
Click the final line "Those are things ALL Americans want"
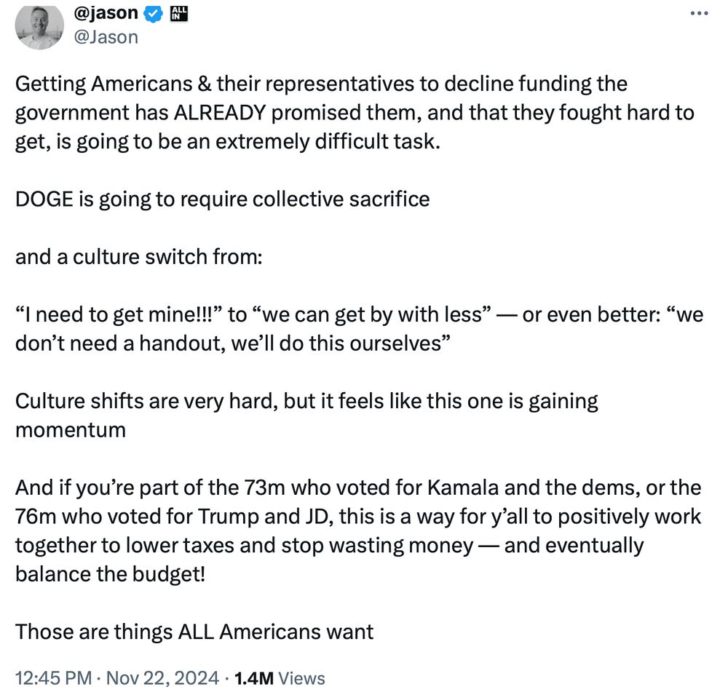(194, 632)
